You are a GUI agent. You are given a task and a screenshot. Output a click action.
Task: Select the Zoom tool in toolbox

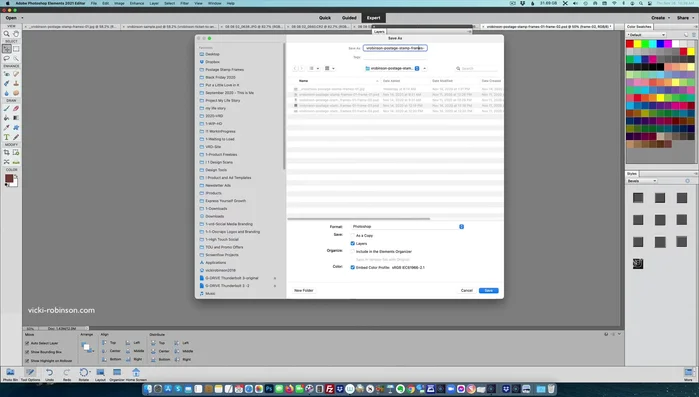6,34
